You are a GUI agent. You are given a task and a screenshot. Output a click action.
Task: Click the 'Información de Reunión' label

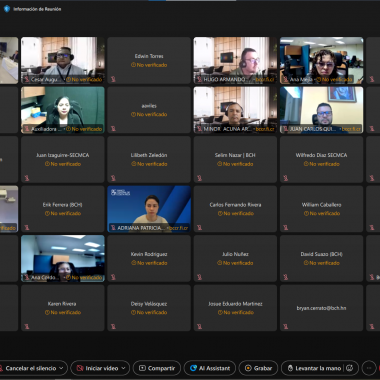37,9
